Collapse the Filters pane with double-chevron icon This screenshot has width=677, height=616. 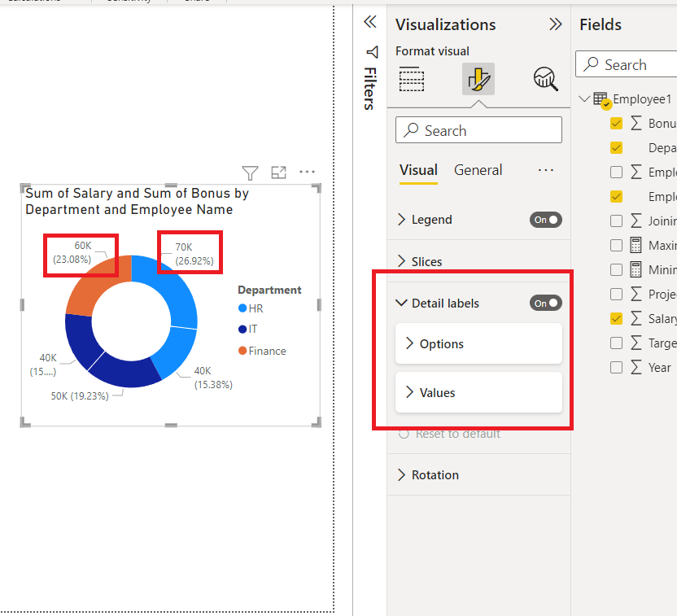coord(370,22)
